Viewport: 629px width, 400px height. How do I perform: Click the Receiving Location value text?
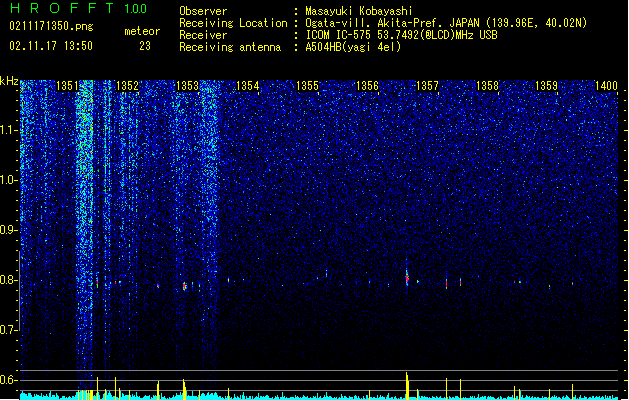[446, 23]
